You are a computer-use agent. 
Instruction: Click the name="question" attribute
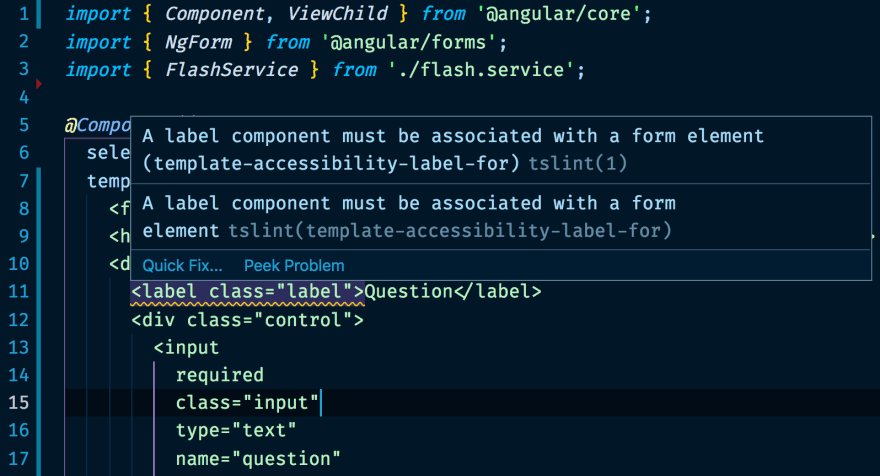[x=258, y=459]
